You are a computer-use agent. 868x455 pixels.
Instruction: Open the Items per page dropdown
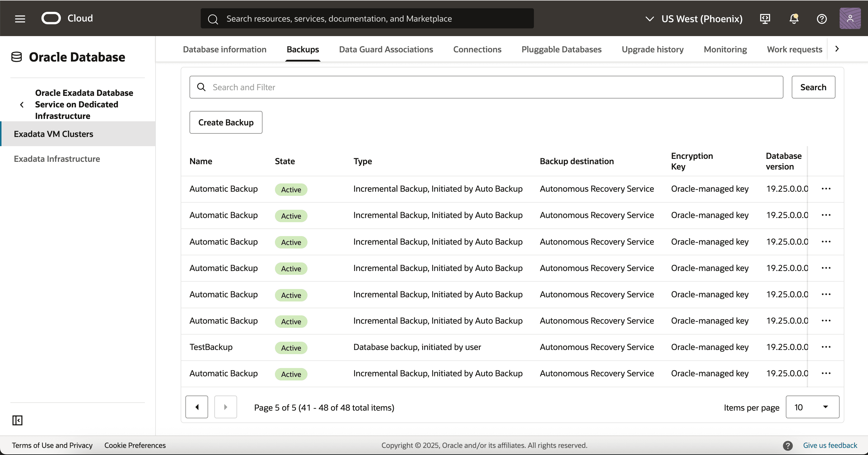coord(812,407)
